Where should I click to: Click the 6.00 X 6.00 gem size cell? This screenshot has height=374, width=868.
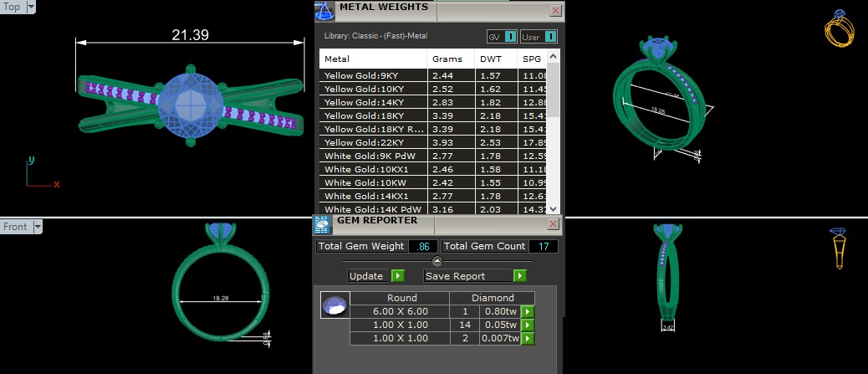coord(401,312)
